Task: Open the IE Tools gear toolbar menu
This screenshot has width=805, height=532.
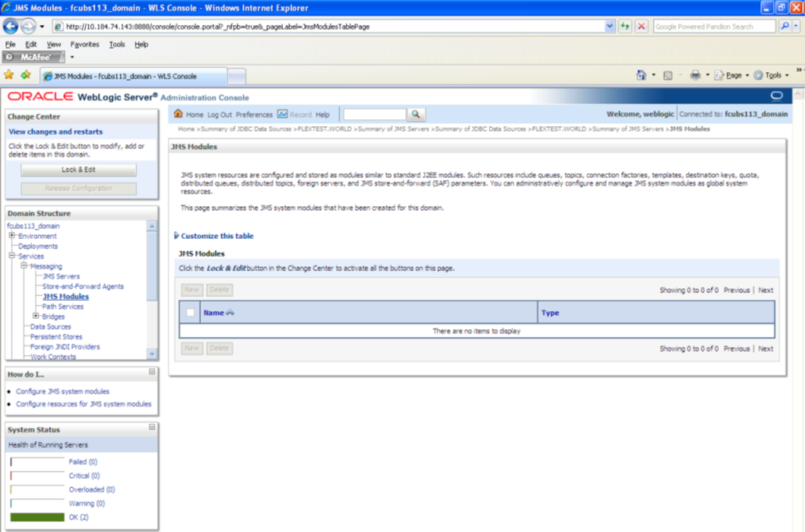Action: (x=771, y=75)
